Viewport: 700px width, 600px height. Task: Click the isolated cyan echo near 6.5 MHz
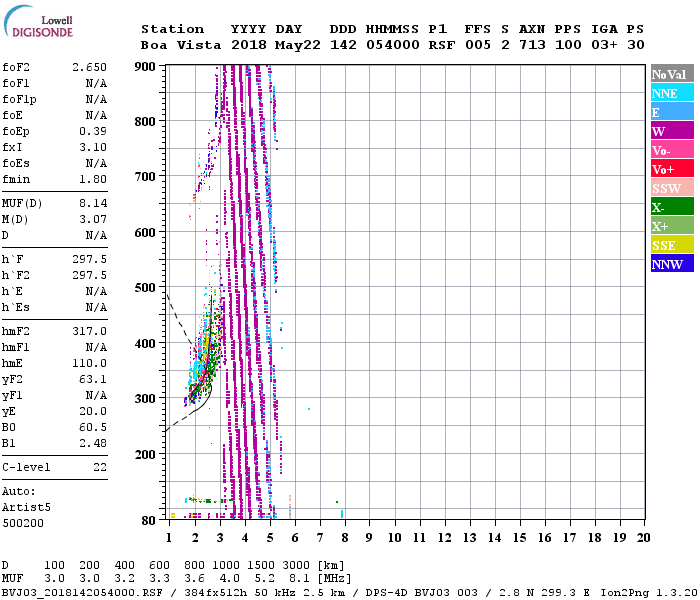[309, 408]
